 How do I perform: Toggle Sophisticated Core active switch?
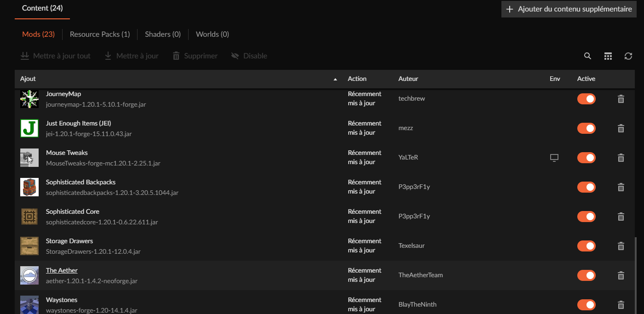[x=586, y=217]
